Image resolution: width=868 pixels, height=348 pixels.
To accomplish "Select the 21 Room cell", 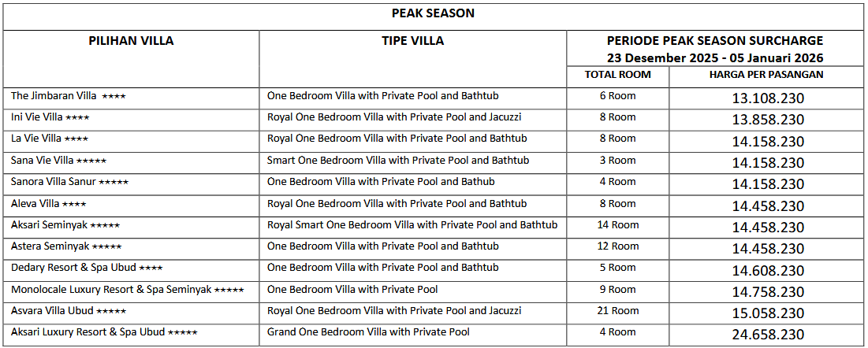I will tap(618, 311).
